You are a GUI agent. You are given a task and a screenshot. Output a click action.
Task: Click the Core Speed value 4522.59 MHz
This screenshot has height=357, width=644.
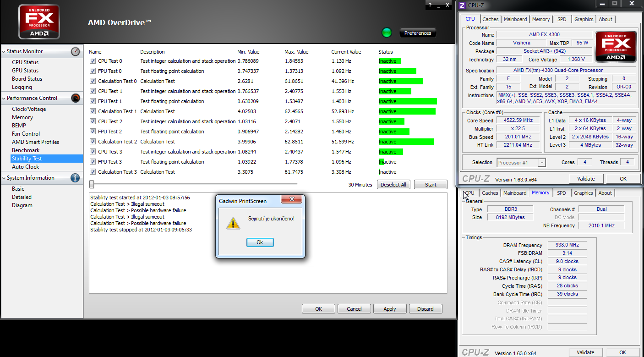click(x=518, y=121)
